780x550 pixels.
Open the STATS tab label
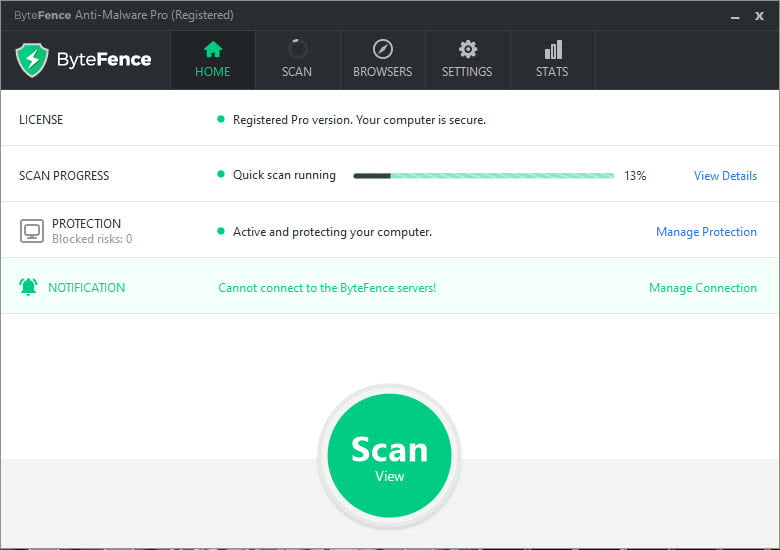(x=552, y=72)
